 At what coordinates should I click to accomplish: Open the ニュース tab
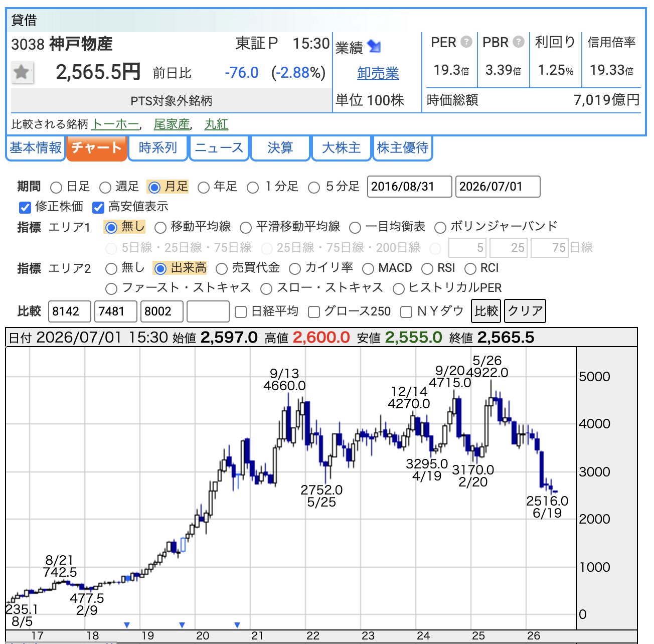(219, 148)
